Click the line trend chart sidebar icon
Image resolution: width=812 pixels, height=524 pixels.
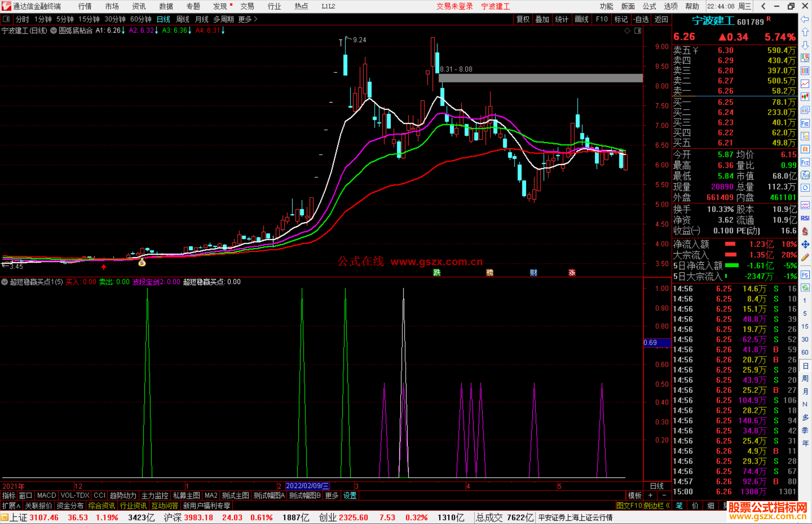(x=805, y=84)
